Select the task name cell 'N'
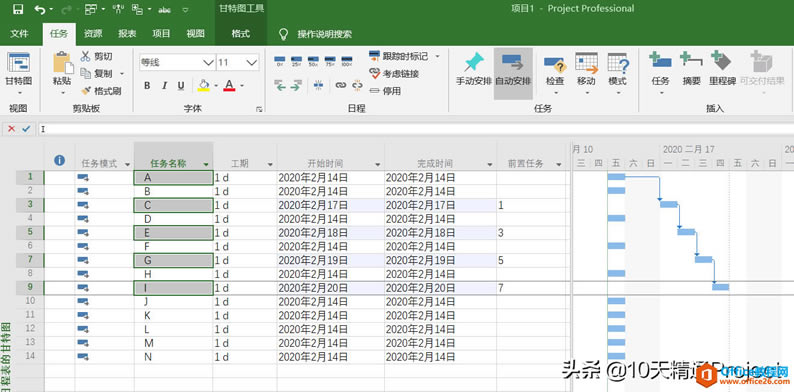 [174, 357]
